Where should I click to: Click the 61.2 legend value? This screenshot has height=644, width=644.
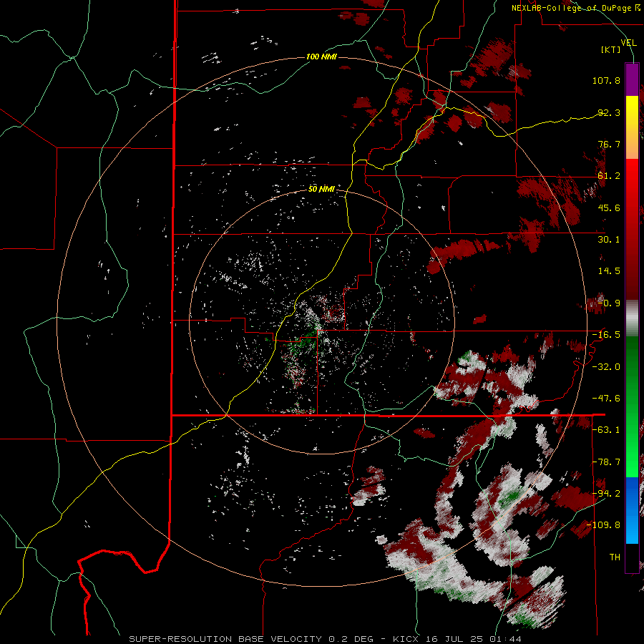[x=609, y=176]
